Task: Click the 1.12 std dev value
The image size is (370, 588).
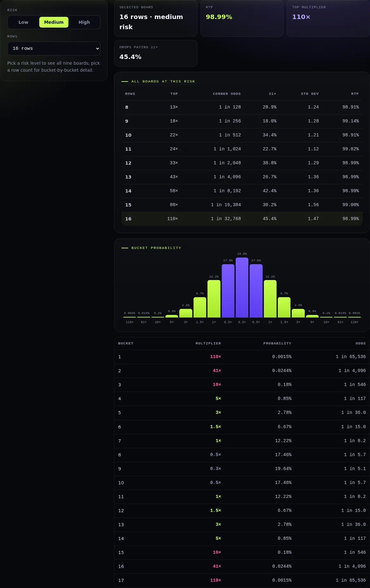Action: pyautogui.click(x=313, y=149)
